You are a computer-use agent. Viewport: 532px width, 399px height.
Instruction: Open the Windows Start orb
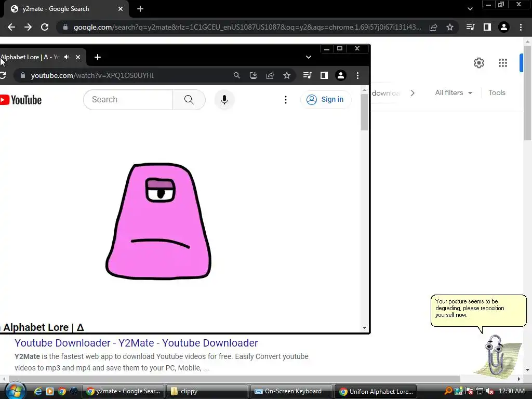tap(15, 391)
